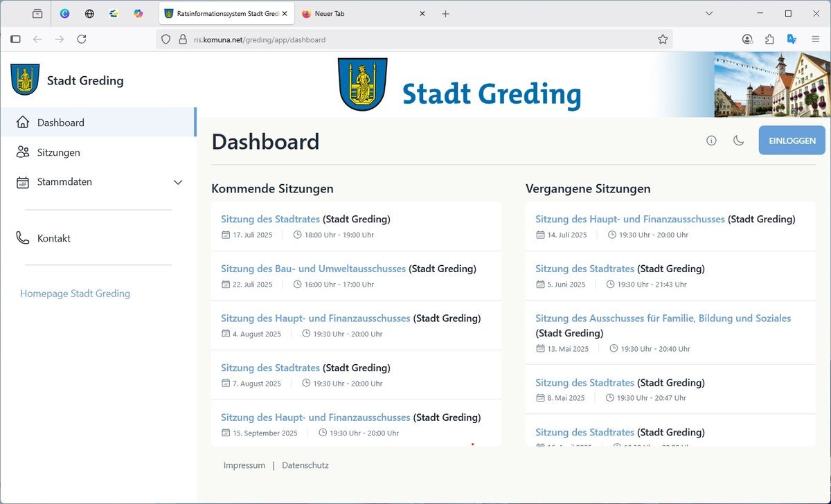Click the translate extension icon in the toolbar
This screenshot has width=831, height=504.
[x=792, y=39]
